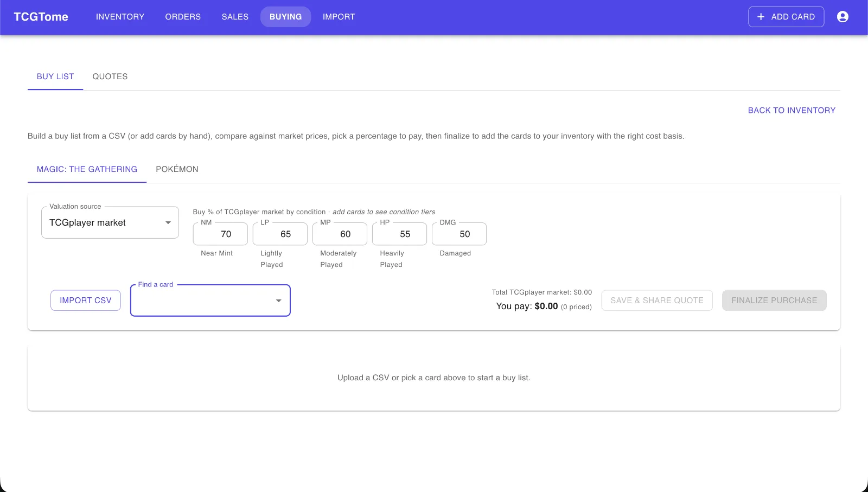
Task: Select the Pokémon tab
Action: point(177,169)
